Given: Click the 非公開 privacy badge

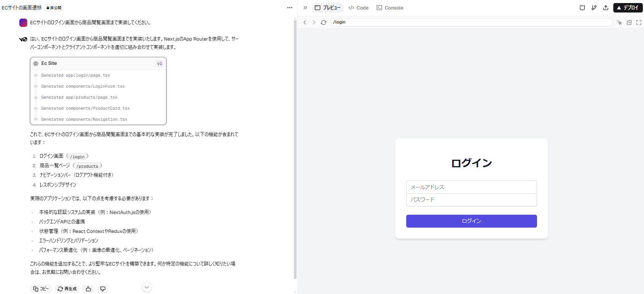Looking at the screenshot, I should 54,8.
